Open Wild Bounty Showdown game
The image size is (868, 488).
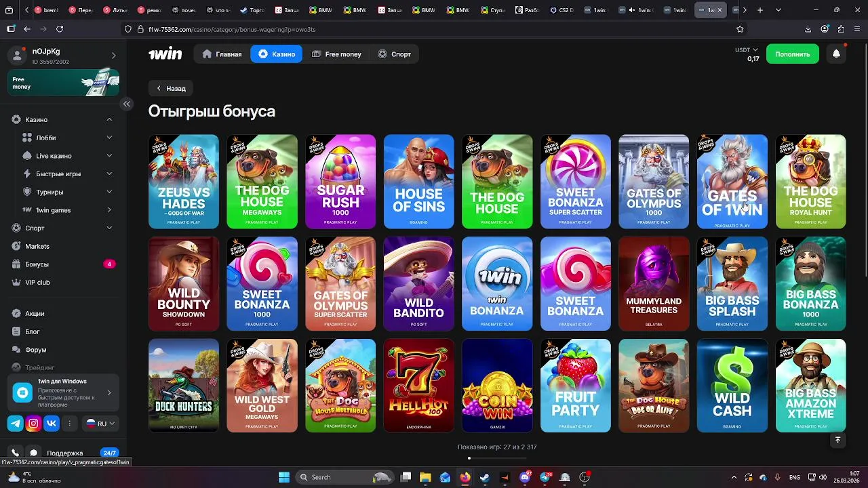tap(184, 283)
